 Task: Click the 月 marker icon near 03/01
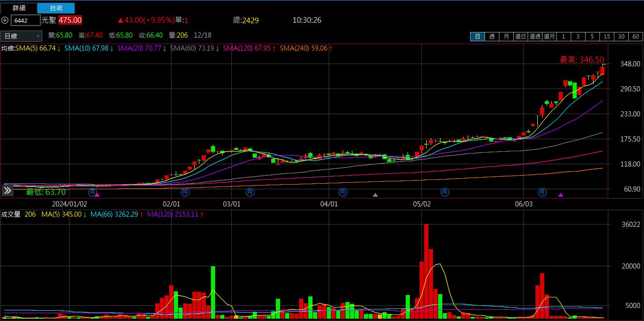[250, 192]
